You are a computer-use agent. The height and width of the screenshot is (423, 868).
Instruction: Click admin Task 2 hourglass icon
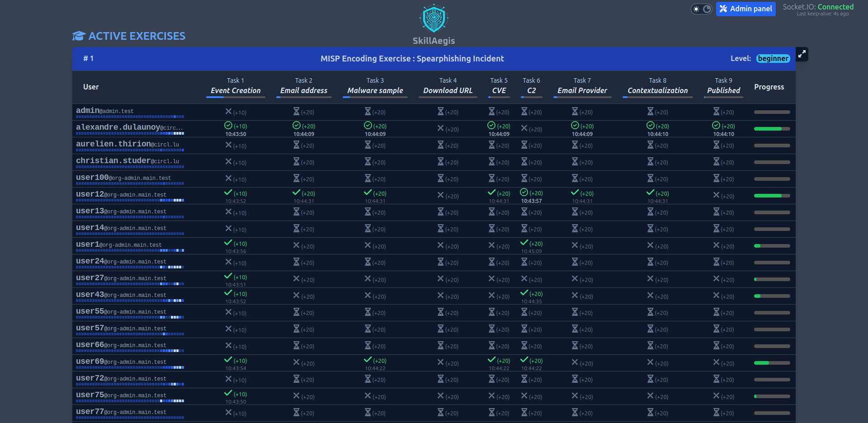[297, 111]
